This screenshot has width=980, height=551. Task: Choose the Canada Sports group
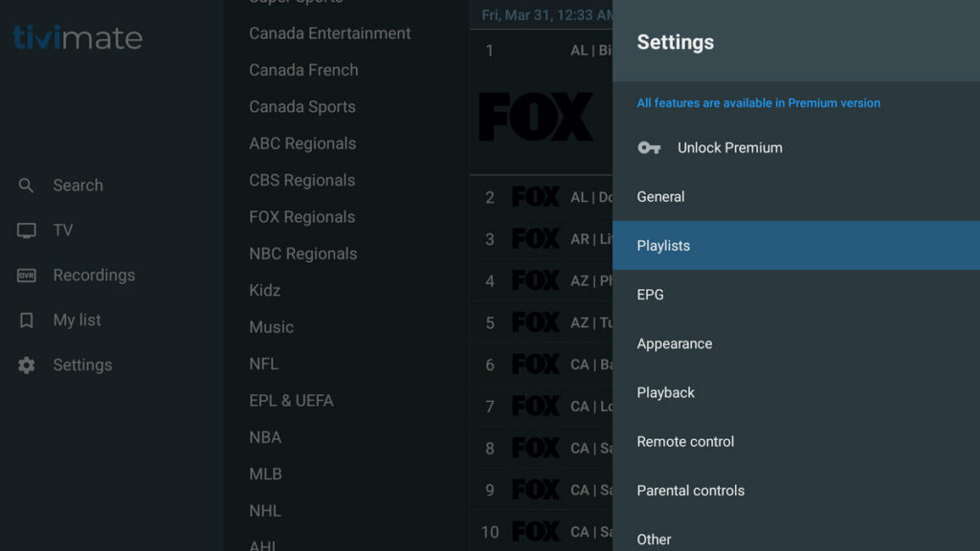point(301,107)
